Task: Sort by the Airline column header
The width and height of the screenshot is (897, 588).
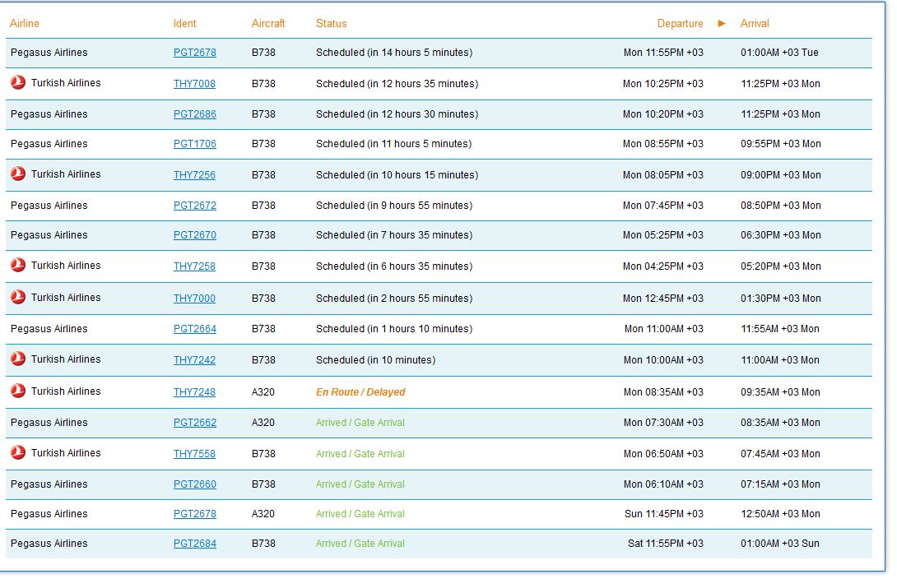Action: click(25, 23)
